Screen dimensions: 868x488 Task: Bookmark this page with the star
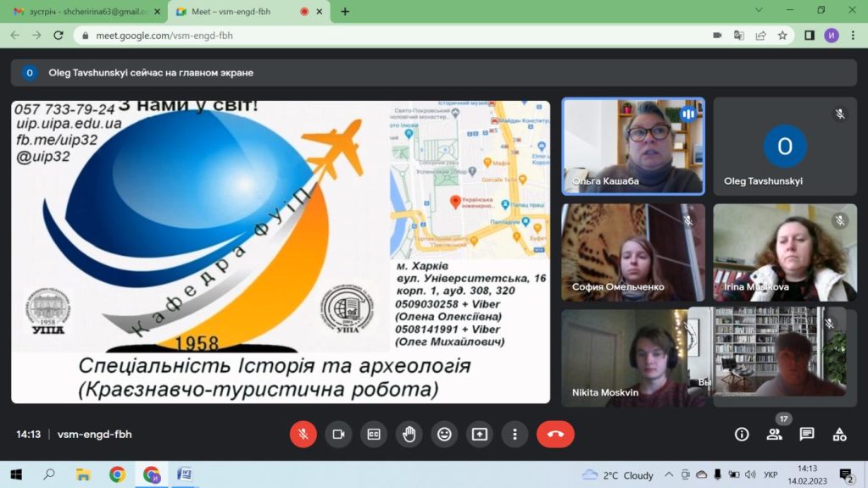782,36
